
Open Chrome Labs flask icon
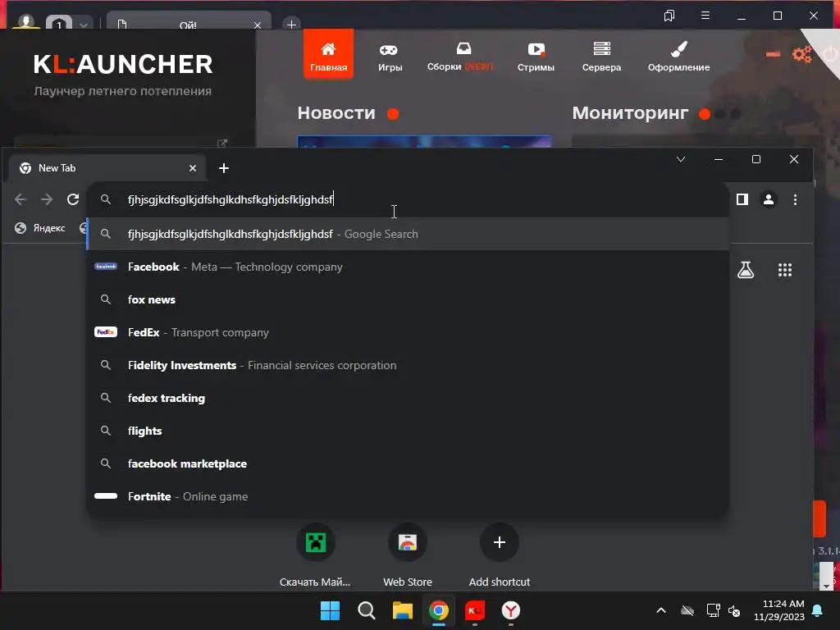click(x=745, y=269)
